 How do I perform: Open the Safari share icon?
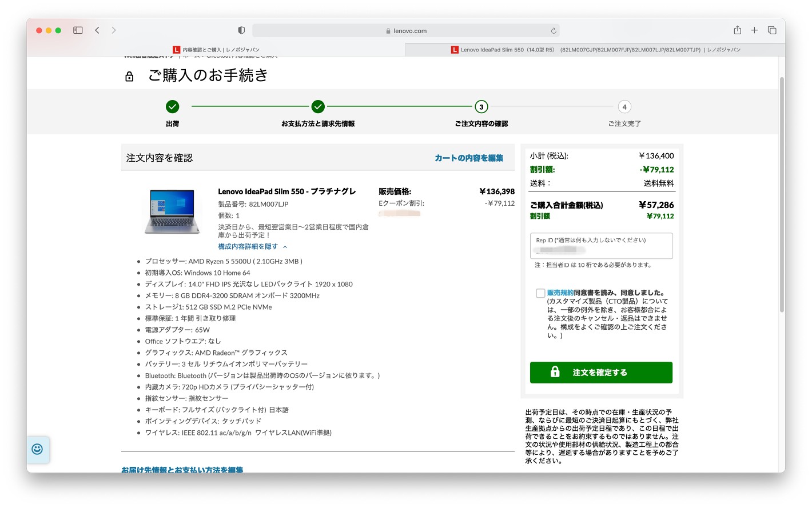point(738,30)
